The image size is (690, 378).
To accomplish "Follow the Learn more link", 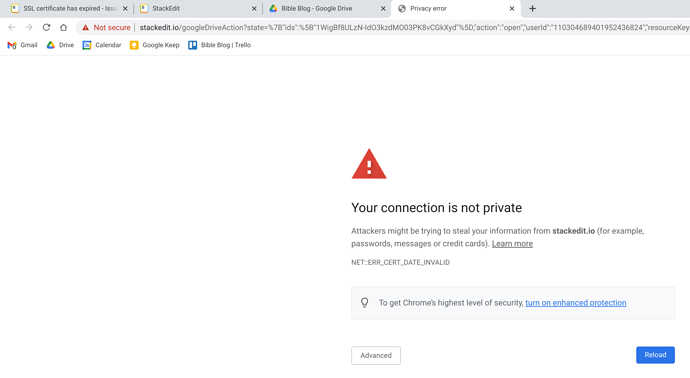I will coord(512,244).
